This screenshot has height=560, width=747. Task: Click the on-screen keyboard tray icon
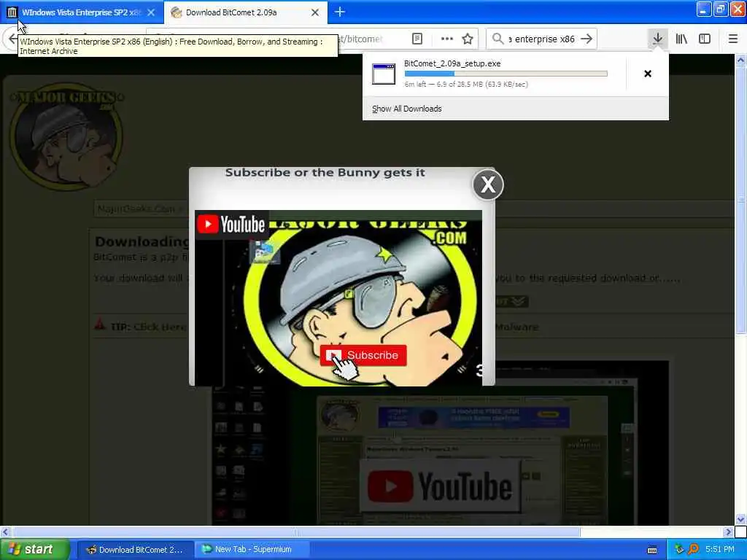(652, 550)
